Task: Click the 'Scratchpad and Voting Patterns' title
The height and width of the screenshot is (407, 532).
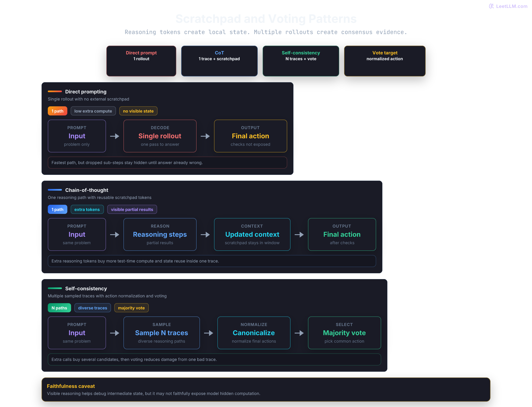Action: tap(266, 19)
